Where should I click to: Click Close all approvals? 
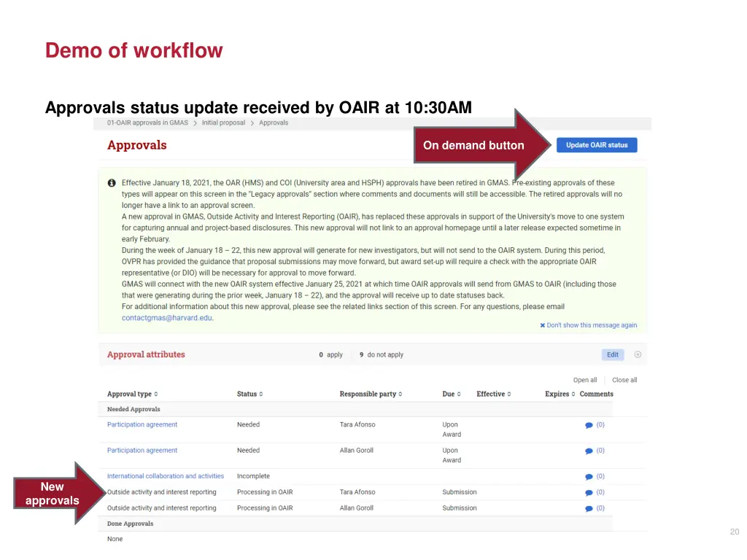point(624,379)
